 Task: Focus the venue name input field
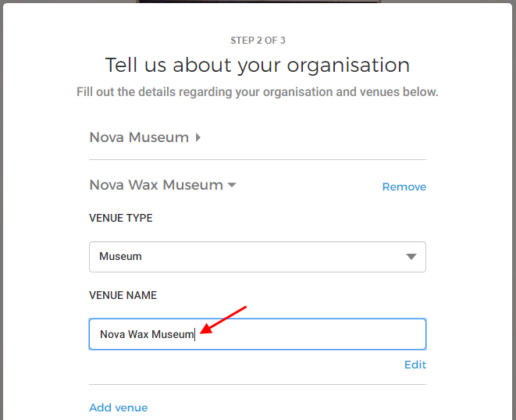[312, 334]
